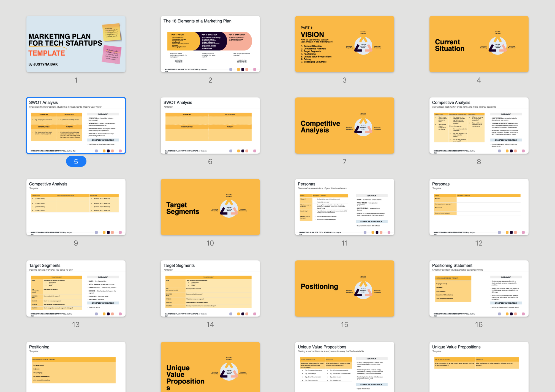Screen dimensions: 555x392
Task: Click the Part 1 Vision slide thumbnail
Action: point(344,44)
